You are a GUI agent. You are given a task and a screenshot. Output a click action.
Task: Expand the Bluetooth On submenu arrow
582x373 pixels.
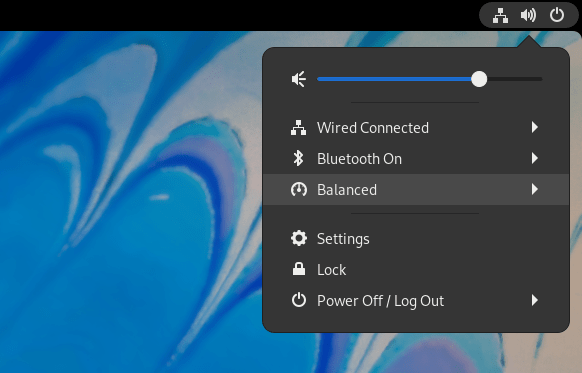[x=534, y=158]
